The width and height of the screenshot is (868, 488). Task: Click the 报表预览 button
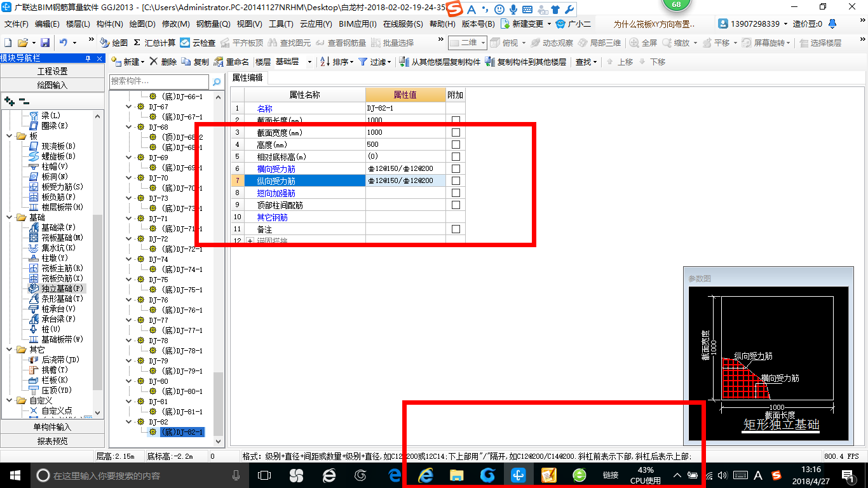click(x=52, y=440)
